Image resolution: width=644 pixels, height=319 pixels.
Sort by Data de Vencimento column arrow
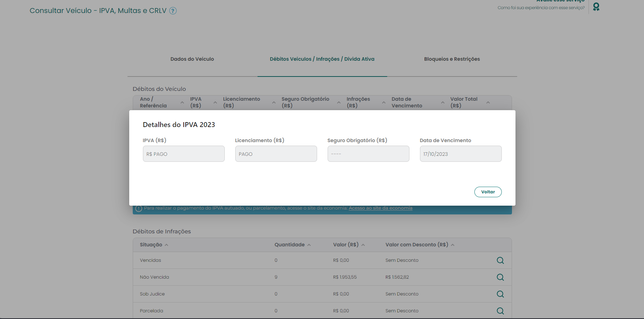[443, 102]
